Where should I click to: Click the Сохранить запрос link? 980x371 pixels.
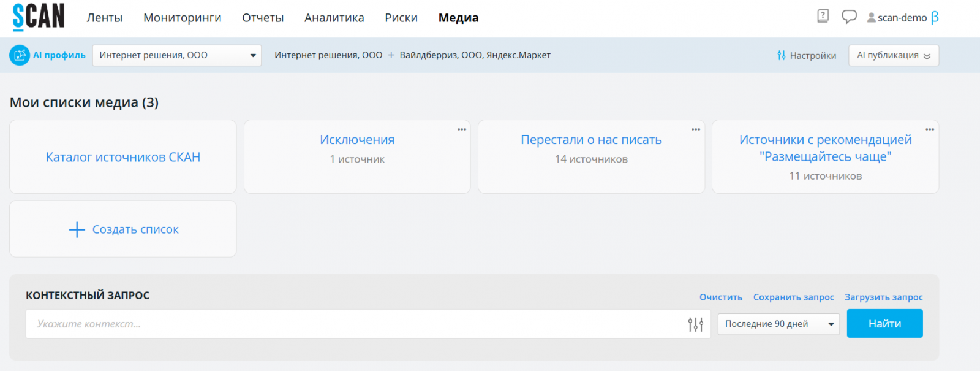click(793, 297)
